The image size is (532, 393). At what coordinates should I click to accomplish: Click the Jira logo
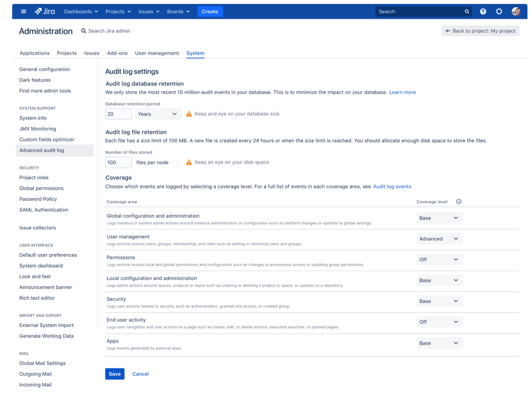click(45, 12)
